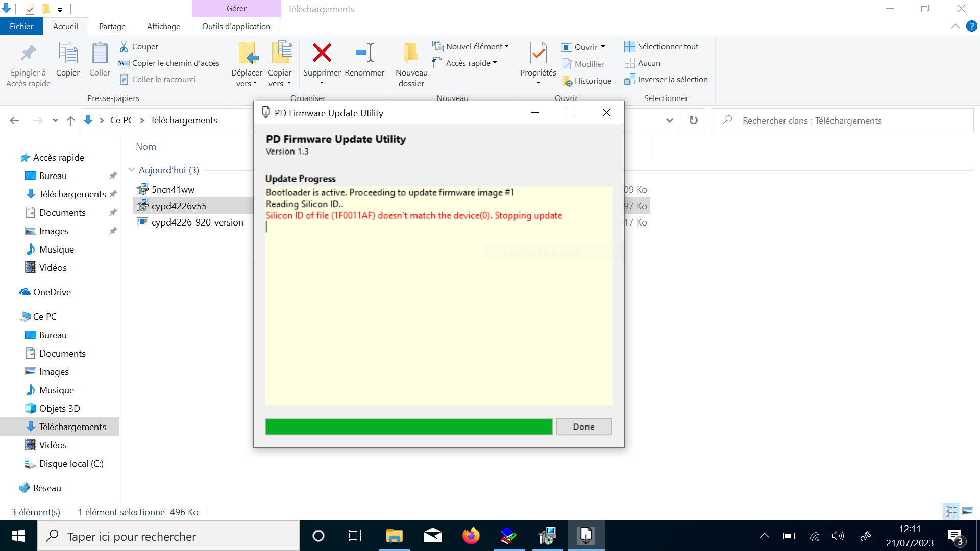Switch to the Partage tab
The width and height of the screenshot is (980, 551).
(112, 26)
